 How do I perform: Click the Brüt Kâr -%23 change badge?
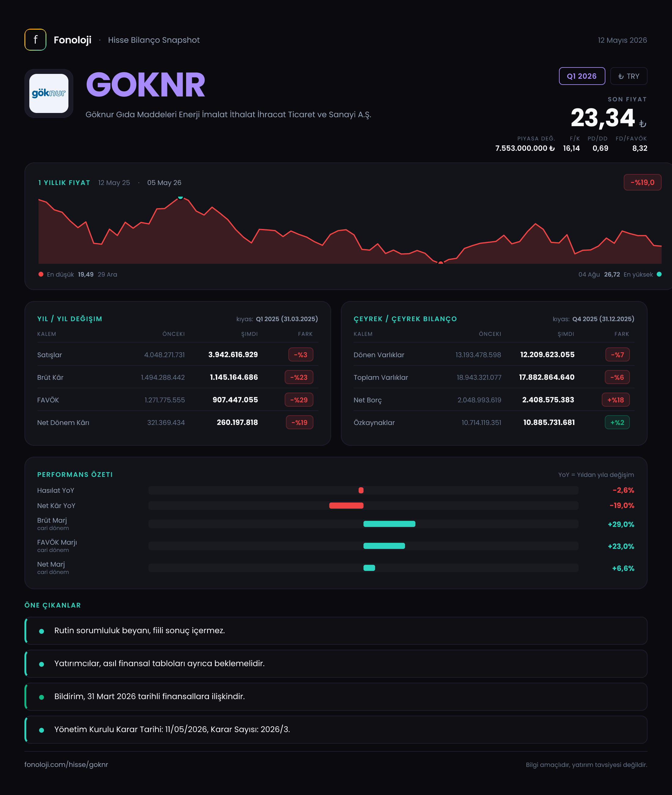(299, 377)
